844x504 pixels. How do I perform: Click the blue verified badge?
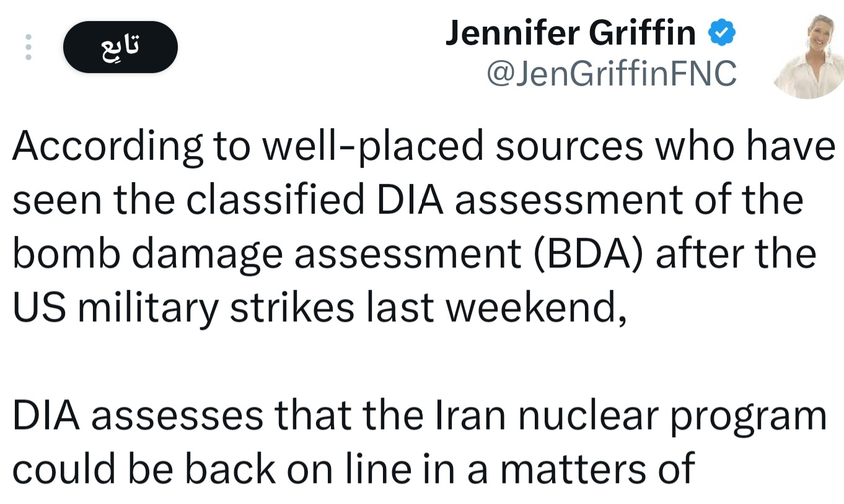[721, 33]
